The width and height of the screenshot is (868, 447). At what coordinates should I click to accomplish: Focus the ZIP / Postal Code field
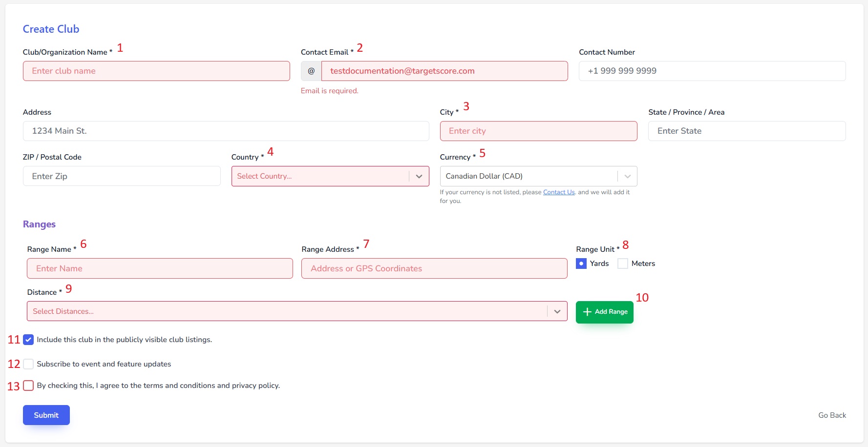pyautogui.click(x=121, y=176)
